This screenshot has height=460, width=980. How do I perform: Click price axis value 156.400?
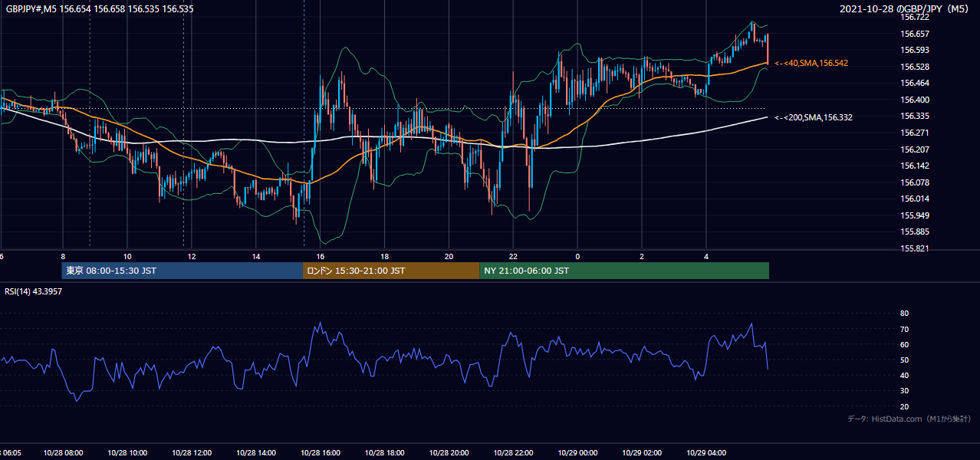915,100
